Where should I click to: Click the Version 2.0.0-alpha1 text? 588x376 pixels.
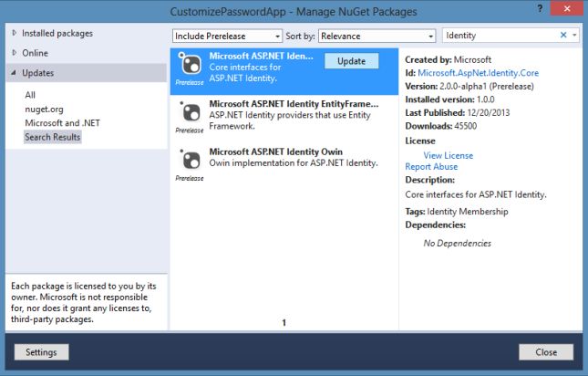[x=469, y=87]
